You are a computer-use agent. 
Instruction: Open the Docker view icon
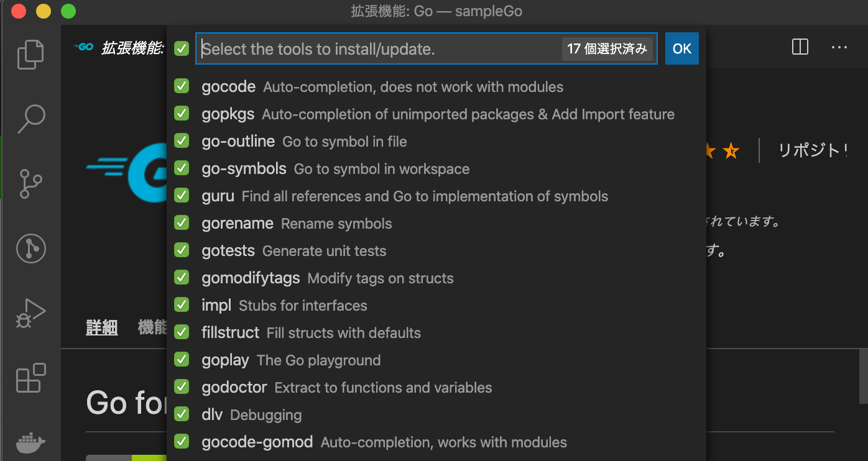[30, 442]
